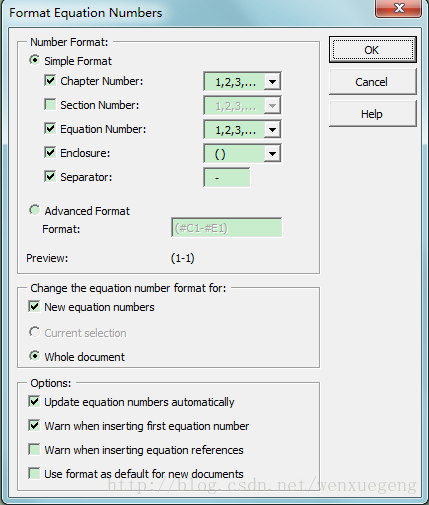
Task: Toggle the Equation Number checkbox
Action: pyautogui.click(x=50, y=129)
